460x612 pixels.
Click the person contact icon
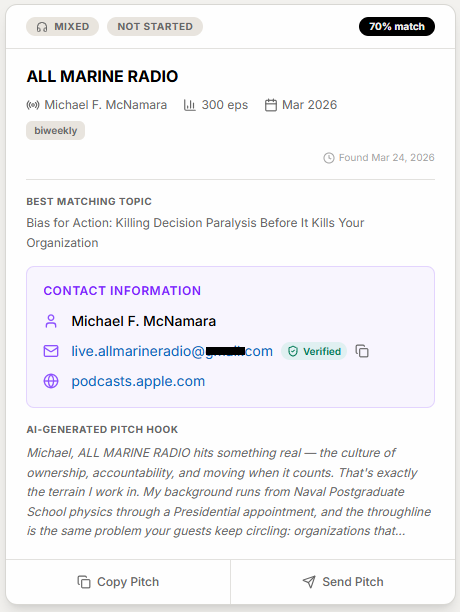point(51,321)
